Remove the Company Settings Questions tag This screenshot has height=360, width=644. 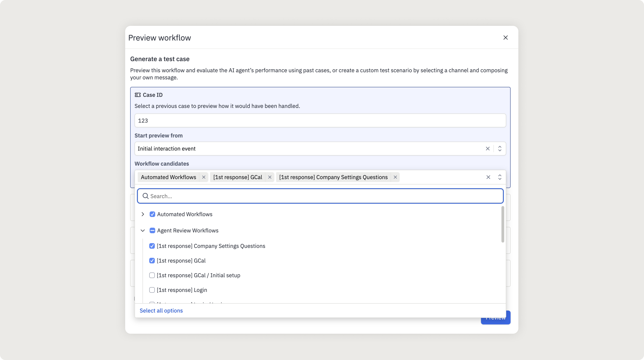coord(395,177)
